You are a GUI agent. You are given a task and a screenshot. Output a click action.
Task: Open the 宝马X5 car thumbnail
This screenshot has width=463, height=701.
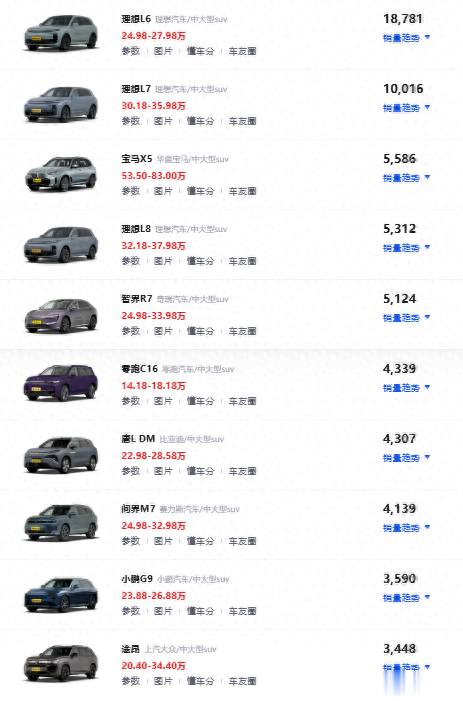coord(61,173)
